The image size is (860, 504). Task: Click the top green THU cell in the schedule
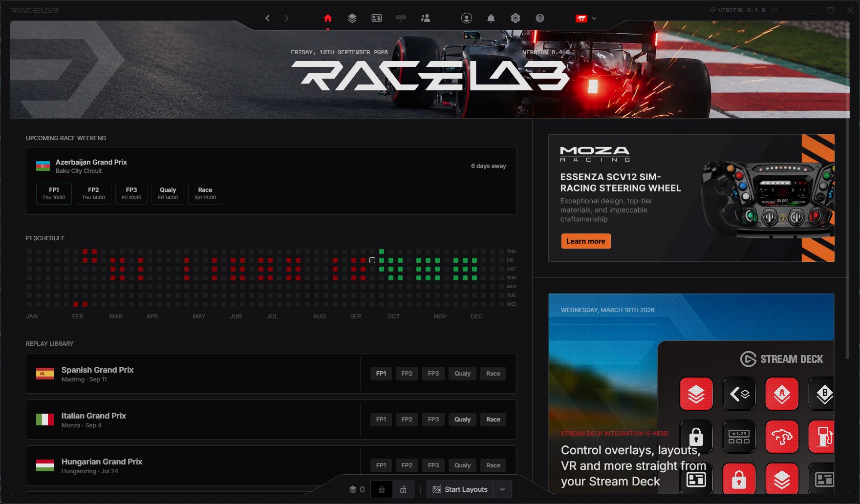(382, 252)
